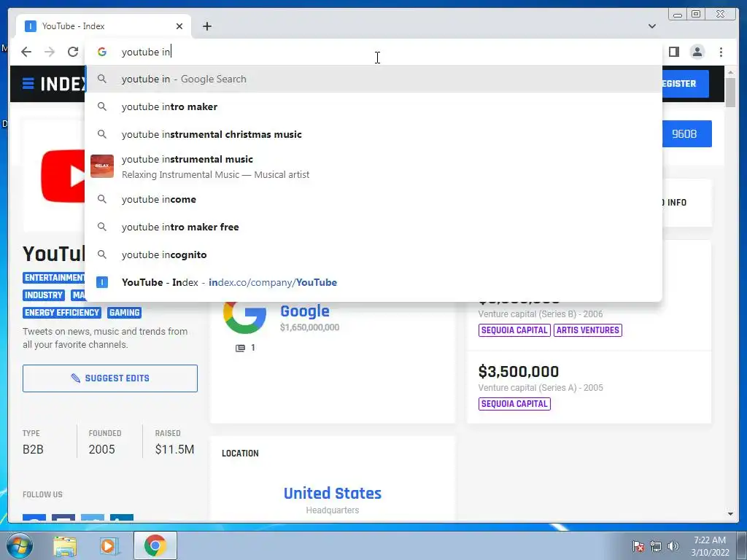This screenshot has width=747, height=560.
Task: Open the United States location link
Action: coord(333,494)
